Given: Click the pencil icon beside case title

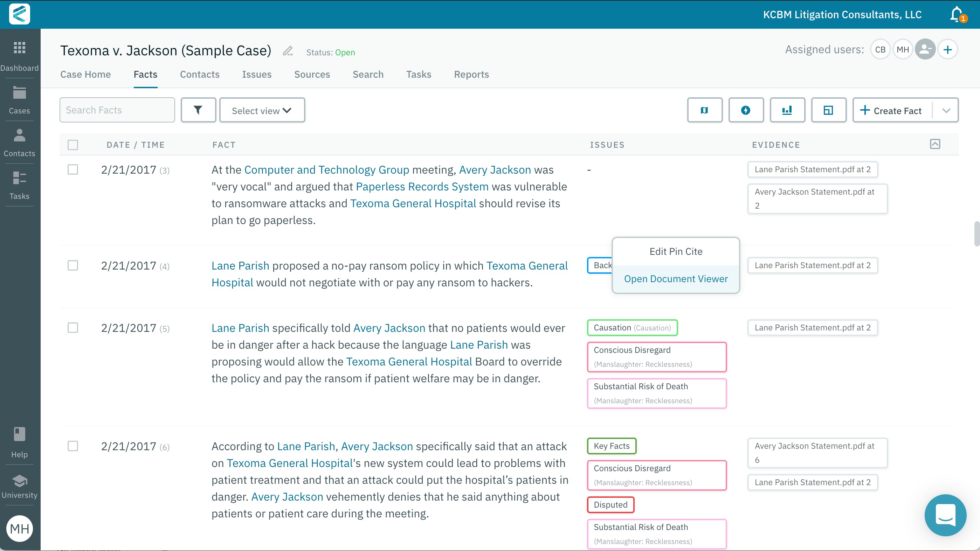Looking at the screenshot, I should [288, 51].
